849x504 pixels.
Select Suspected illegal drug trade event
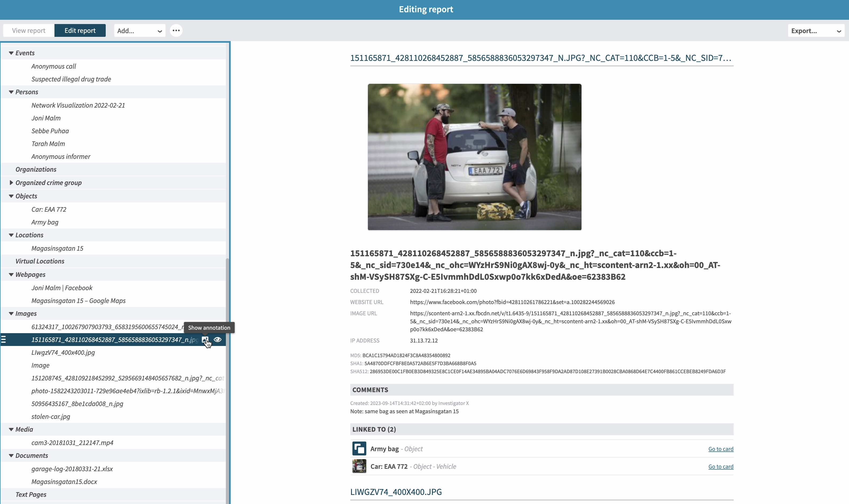click(71, 79)
